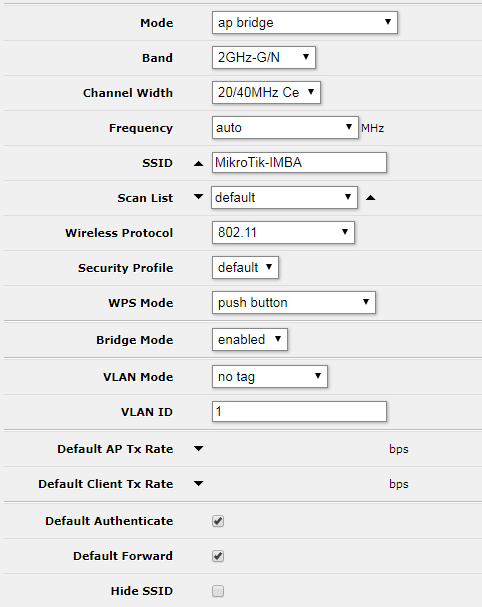Click the Default AP Tx Rate label
Image resolution: width=482 pixels, height=607 pixels.
pos(115,449)
